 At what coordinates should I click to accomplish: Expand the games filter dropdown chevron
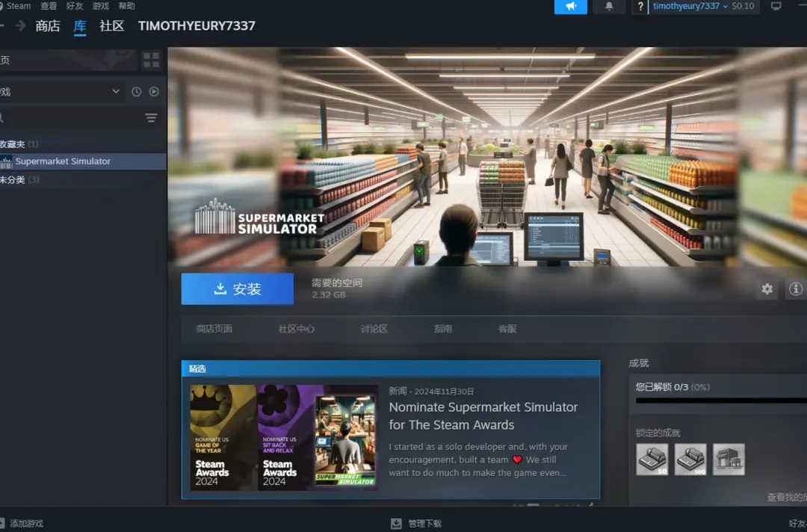(x=116, y=92)
